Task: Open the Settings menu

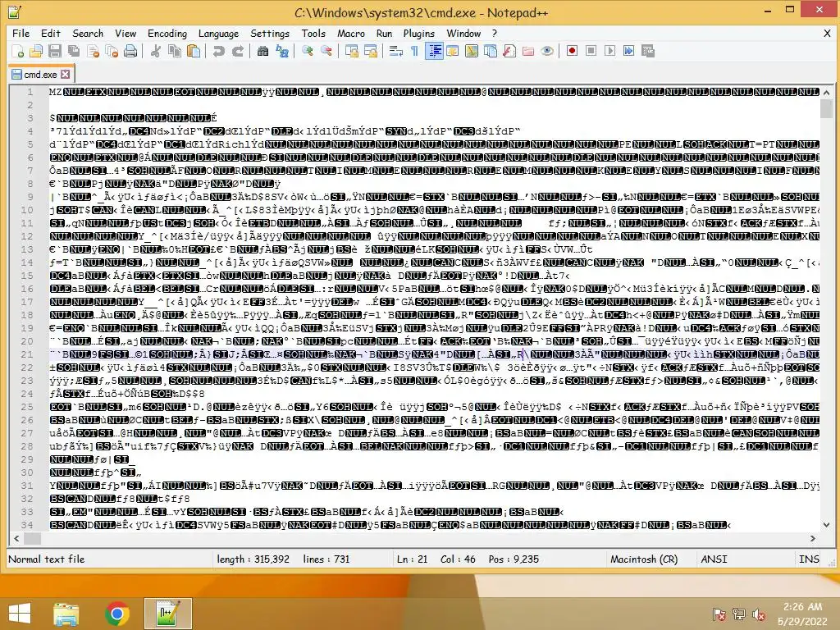Action: 269,33
